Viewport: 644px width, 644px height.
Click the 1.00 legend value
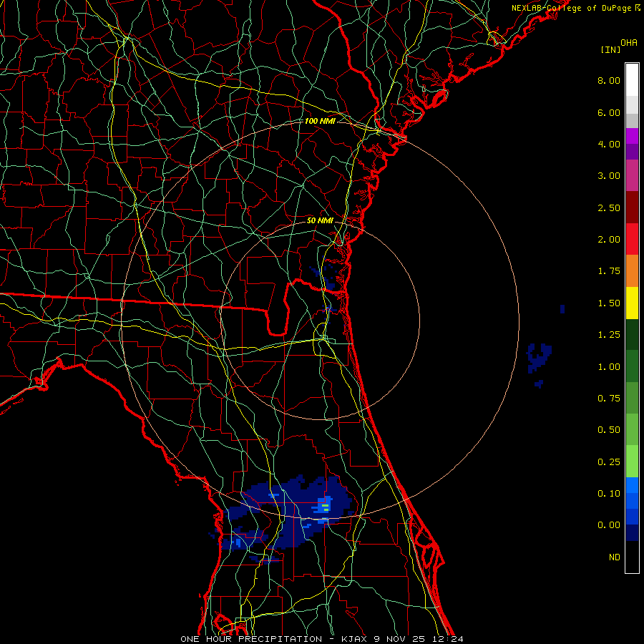(x=609, y=367)
